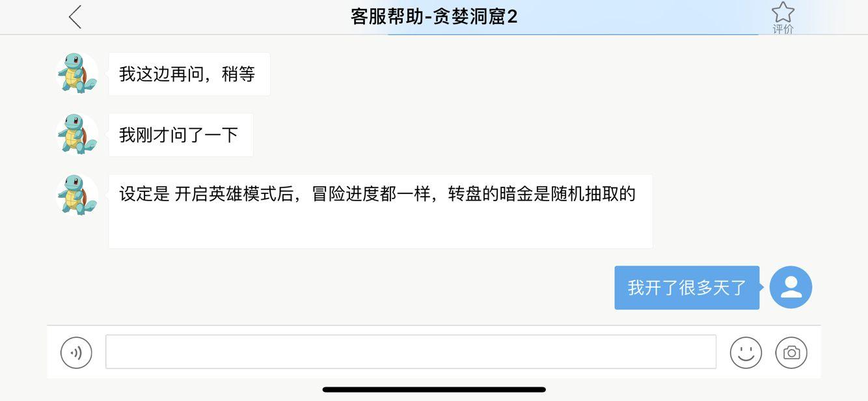This screenshot has height=401, width=868.
Task: Tap the back arrow in header
Action: pyautogui.click(x=75, y=17)
